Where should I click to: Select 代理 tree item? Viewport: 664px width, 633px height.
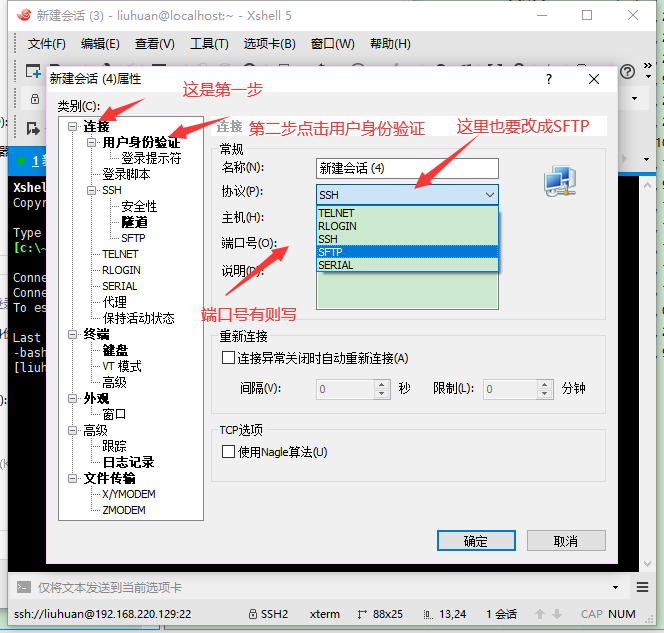tap(114, 302)
